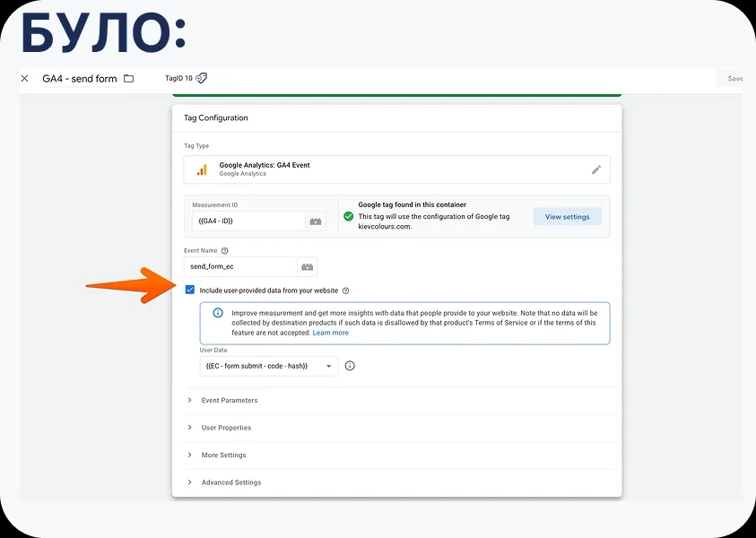Click the tag name GA4 - send form
Screen dimensions: 756x538
(x=80, y=79)
